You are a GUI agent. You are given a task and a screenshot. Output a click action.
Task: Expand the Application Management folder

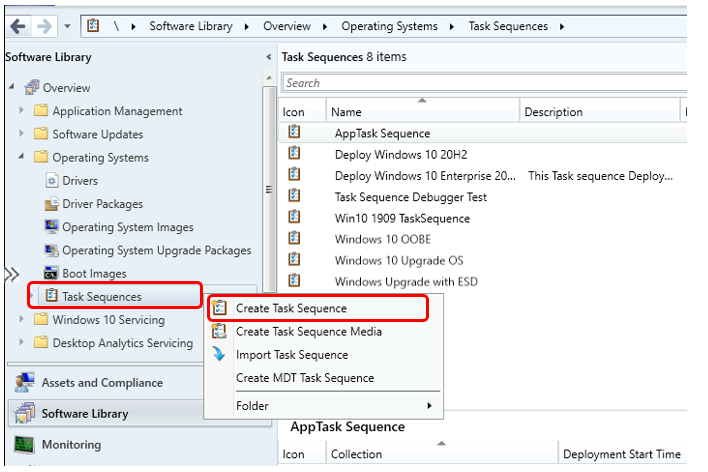click(x=21, y=110)
